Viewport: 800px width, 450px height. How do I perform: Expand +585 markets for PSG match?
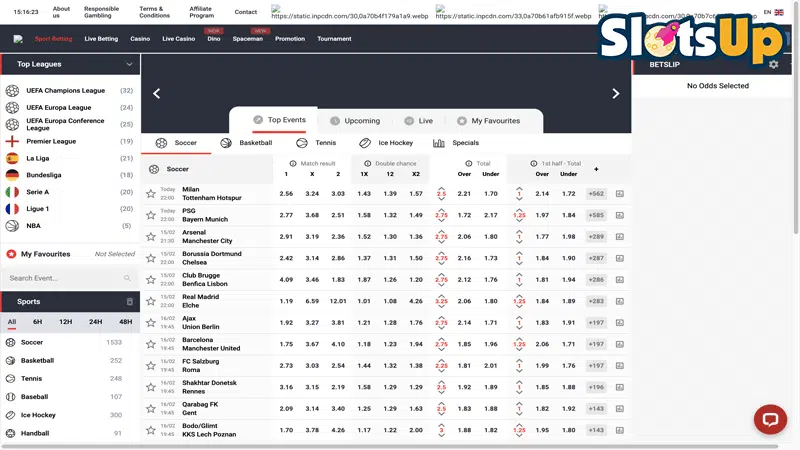tap(596, 215)
